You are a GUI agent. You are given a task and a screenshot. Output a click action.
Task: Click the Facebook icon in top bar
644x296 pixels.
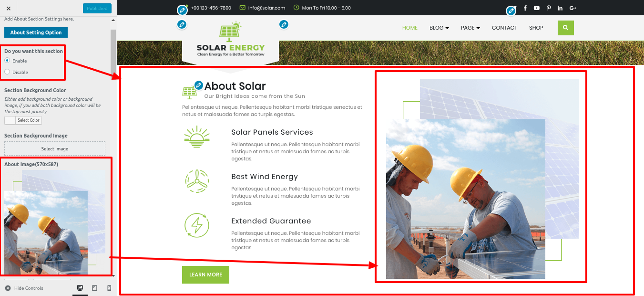pyautogui.click(x=525, y=8)
